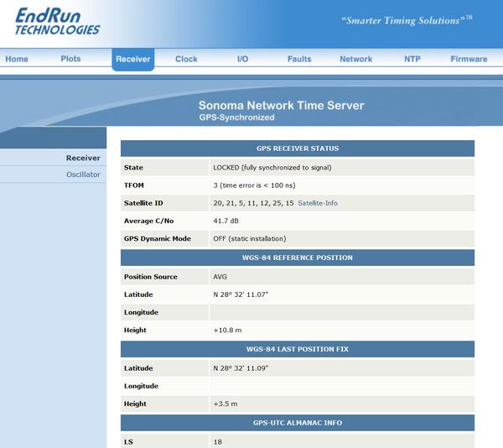Click the Average C/No label
The width and height of the screenshot is (503, 448).
pos(149,221)
